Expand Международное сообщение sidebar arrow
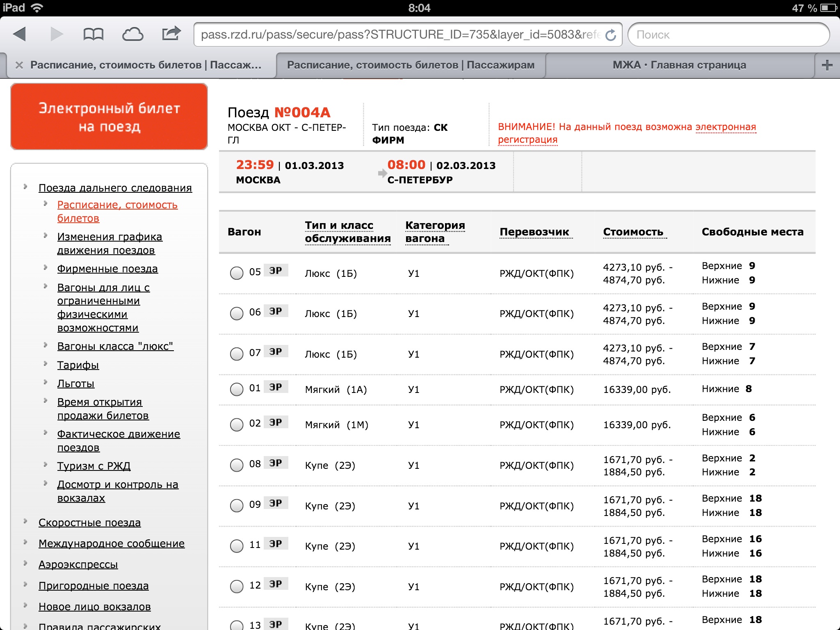Viewport: 840px width, 630px height. (25, 542)
